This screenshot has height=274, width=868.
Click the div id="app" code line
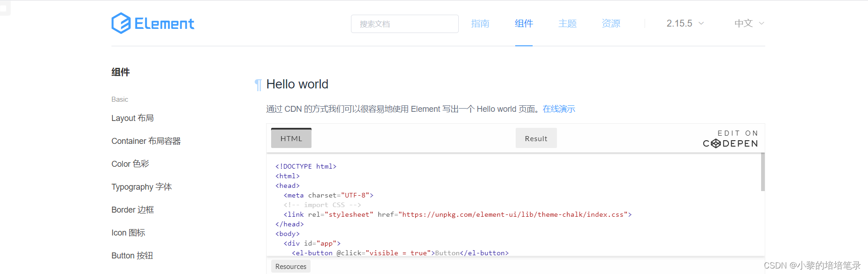coord(312,243)
